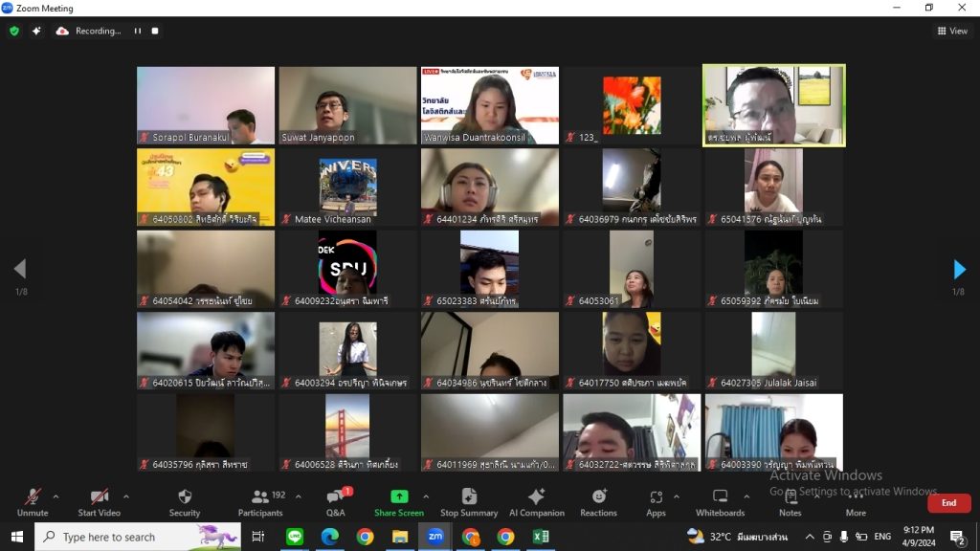
Task: Stop the meeting Summary
Action: [469, 503]
